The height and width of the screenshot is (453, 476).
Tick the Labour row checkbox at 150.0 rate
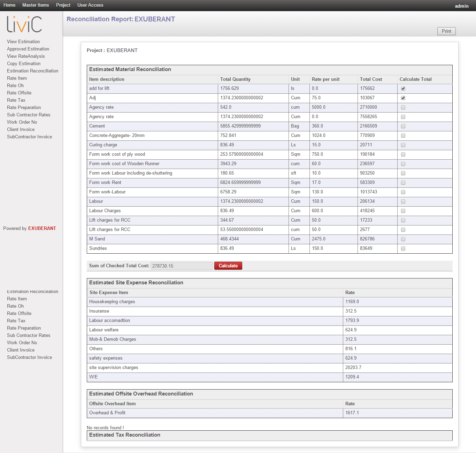tap(403, 201)
